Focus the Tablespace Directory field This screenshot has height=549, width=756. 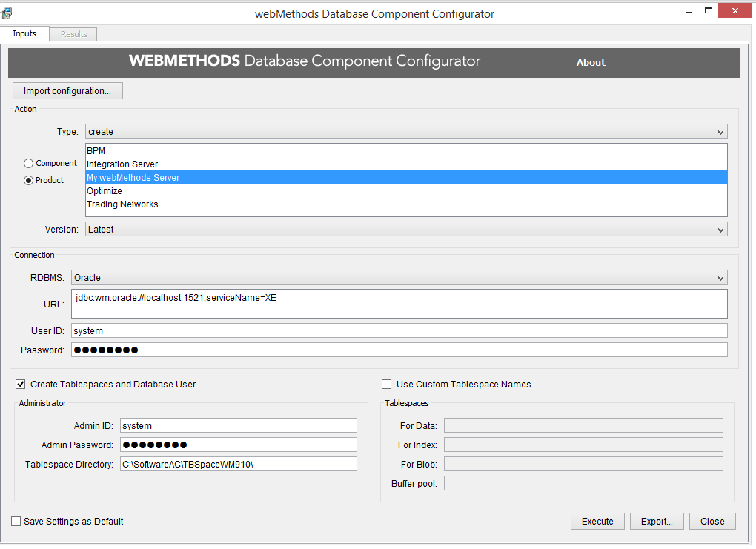(238, 465)
